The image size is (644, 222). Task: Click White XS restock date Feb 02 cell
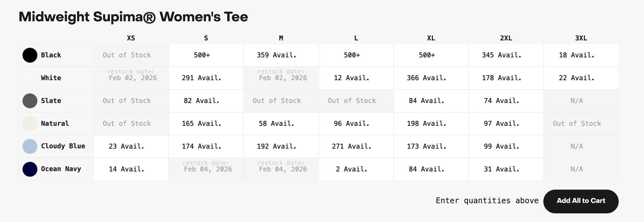click(x=131, y=78)
